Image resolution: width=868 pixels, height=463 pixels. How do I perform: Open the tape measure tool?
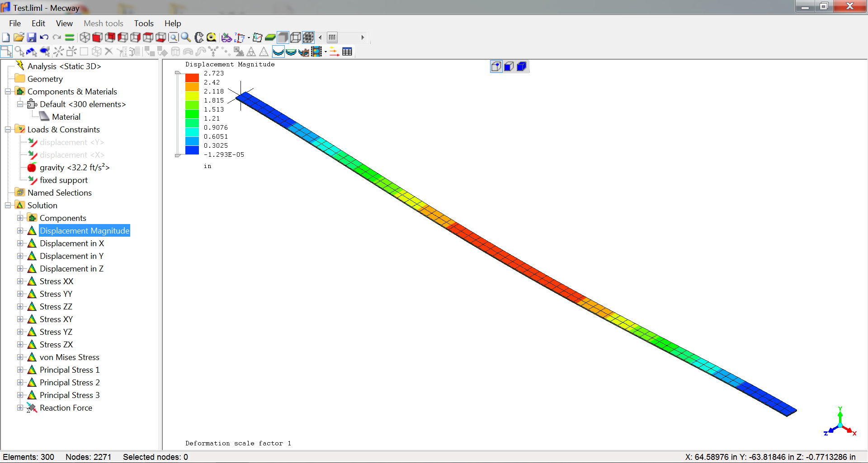click(x=212, y=37)
